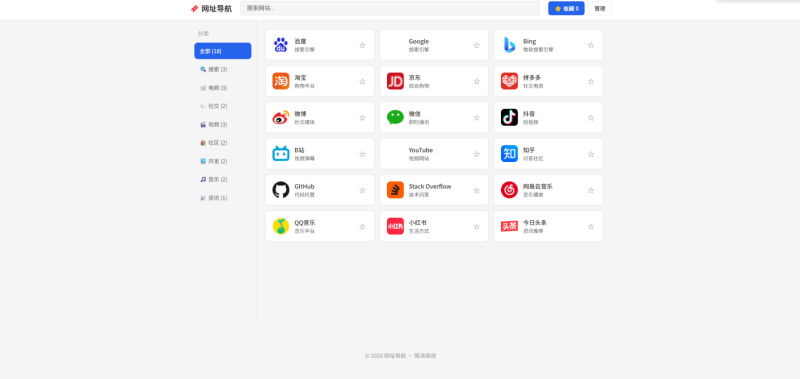Open the Toutiao red banner icon
The height and width of the screenshot is (379, 800).
[x=509, y=226]
